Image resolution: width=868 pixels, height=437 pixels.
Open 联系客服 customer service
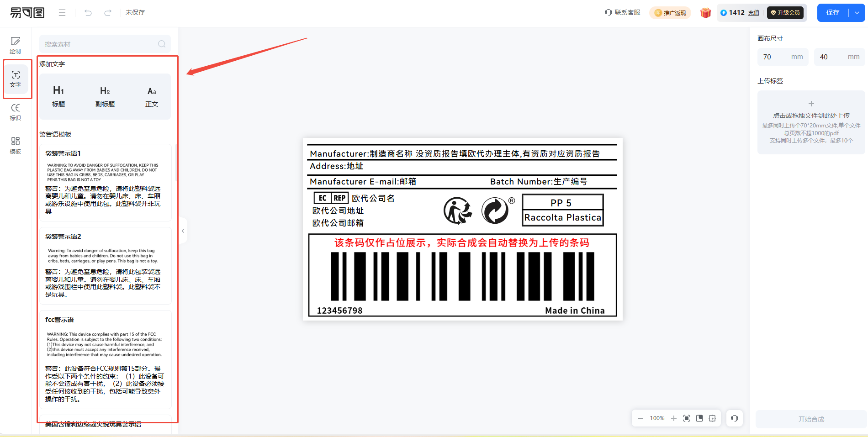click(623, 12)
